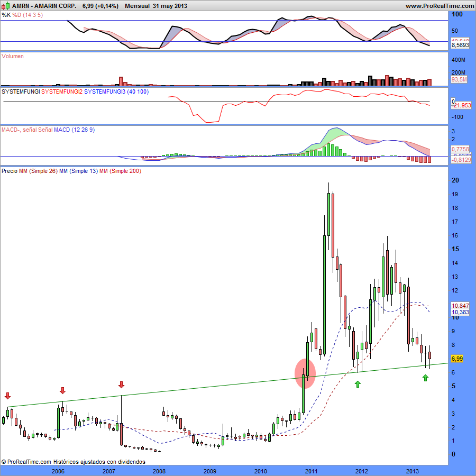This screenshot has height=476, width=476.
Task: Click the 2012 year label on time axis
Action: (362, 471)
